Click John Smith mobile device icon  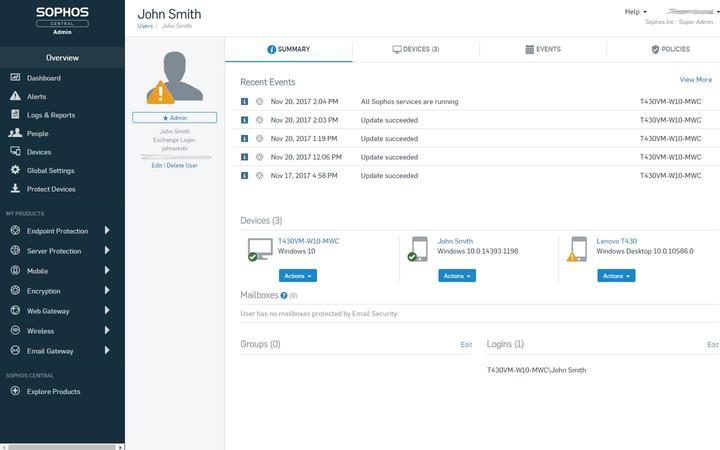tap(418, 249)
